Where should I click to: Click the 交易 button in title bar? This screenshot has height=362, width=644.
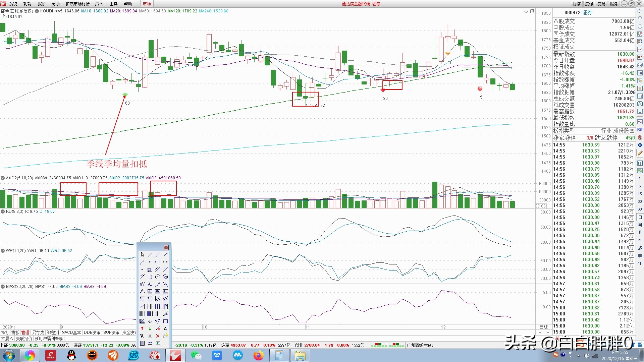click(601, 4)
